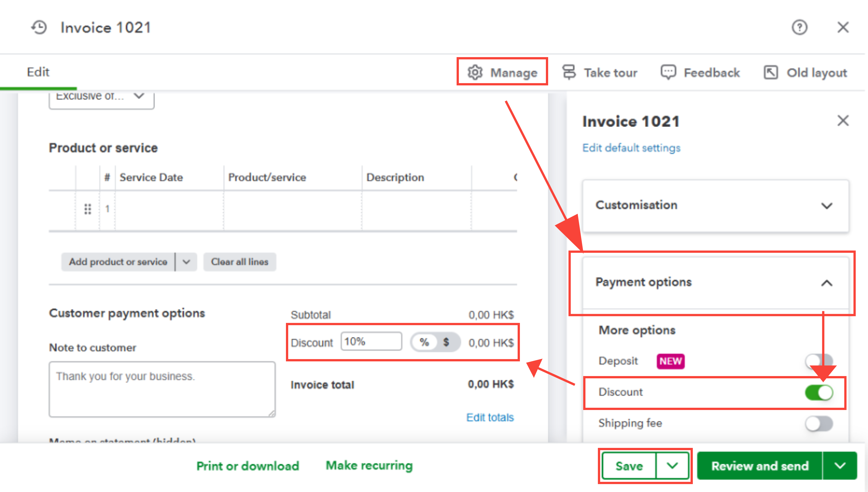Open the Save button dropdown arrow
This screenshot has width=868, height=492.
pyautogui.click(x=672, y=466)
